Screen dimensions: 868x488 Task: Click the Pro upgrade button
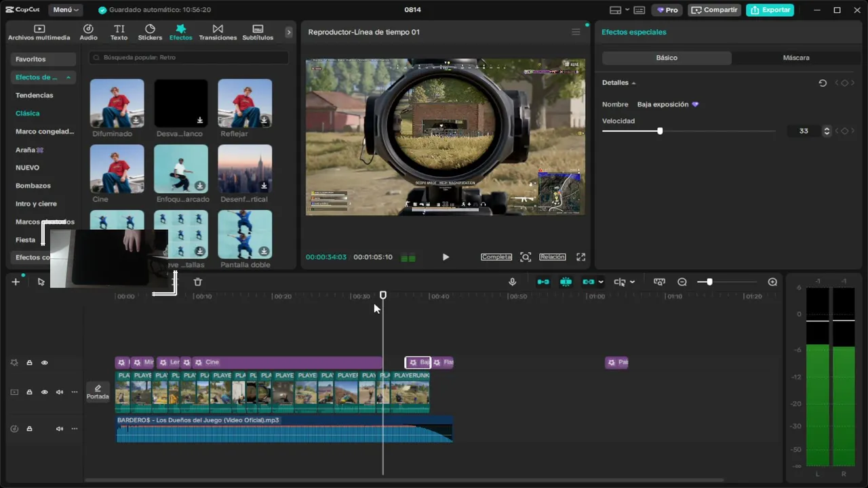[667, 10]
